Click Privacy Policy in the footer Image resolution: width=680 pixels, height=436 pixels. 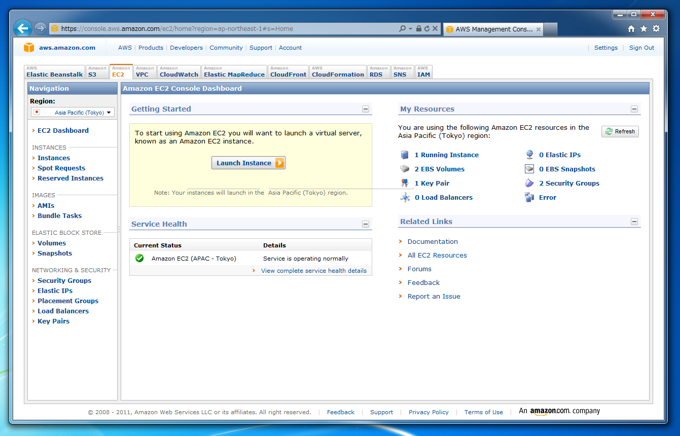click(428, 412)
